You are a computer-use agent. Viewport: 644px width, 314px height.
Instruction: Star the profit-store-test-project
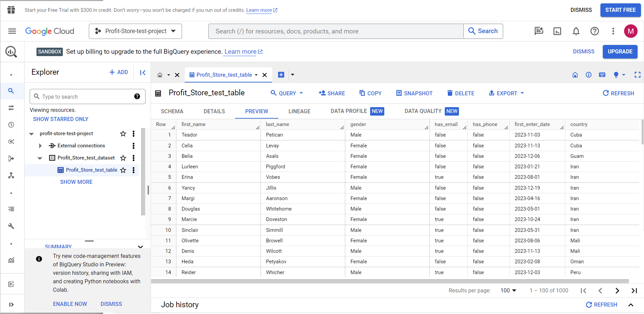123,134
